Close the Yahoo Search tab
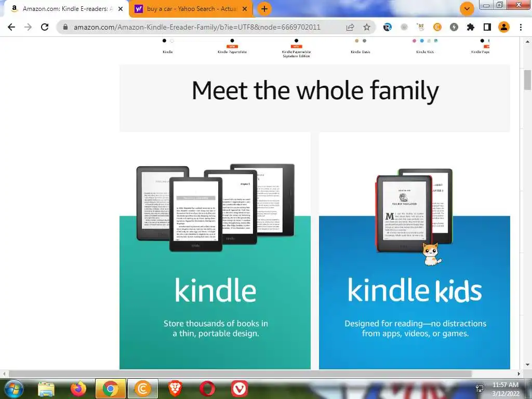This screenshot has height=399, width=532. 245,9
